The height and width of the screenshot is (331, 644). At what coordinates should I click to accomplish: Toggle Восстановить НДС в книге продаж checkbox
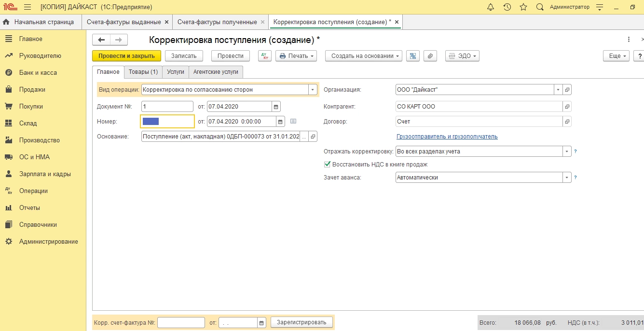click(328, 165)
